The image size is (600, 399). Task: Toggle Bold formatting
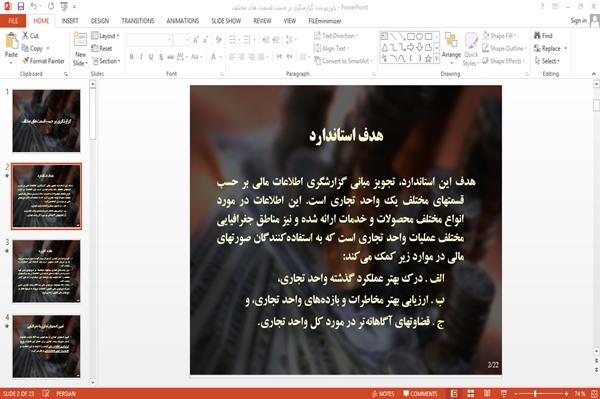click(132, 57)
